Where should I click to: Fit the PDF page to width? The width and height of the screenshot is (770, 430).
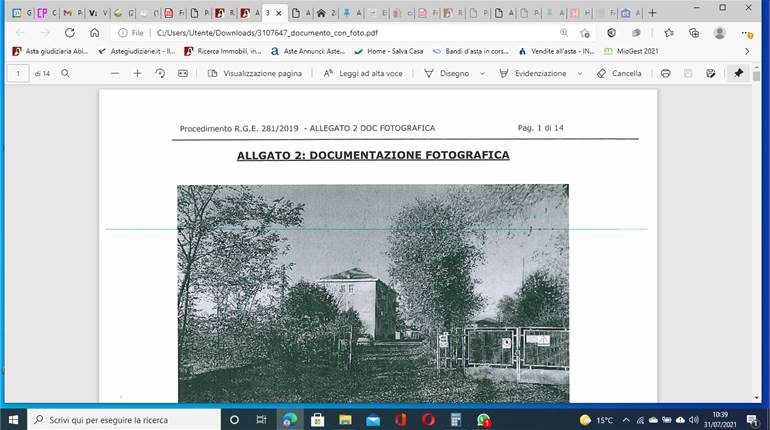point(183,73)
